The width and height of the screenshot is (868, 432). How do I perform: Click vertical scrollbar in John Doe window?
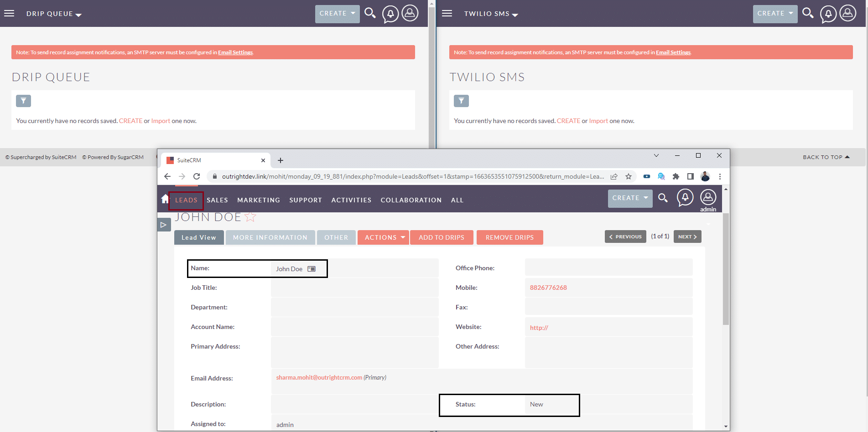[x=726, y=269]
